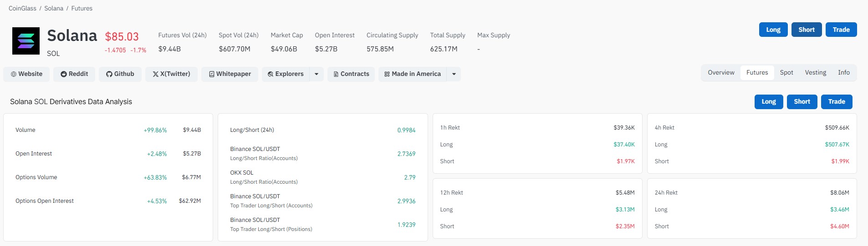This screenshot has height=246, width=868.
Task: Click the Market Cap $49.06B value
Action: (284, 49)
